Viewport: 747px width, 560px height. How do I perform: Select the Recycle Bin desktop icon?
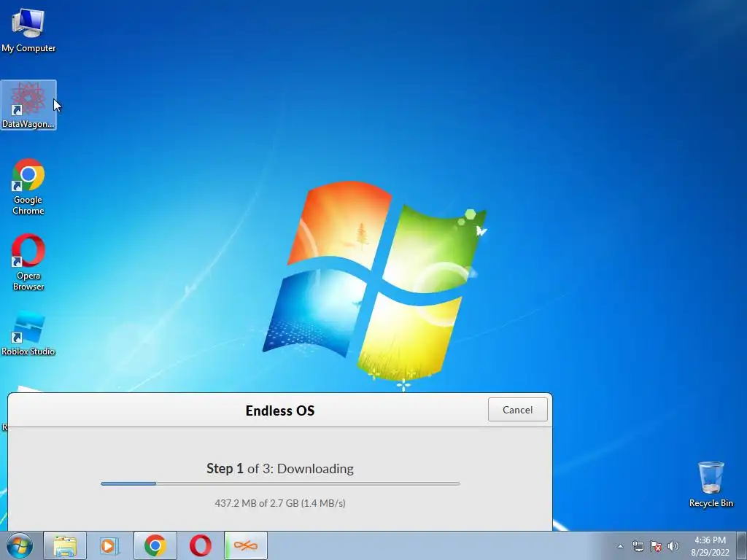[711, 484]
